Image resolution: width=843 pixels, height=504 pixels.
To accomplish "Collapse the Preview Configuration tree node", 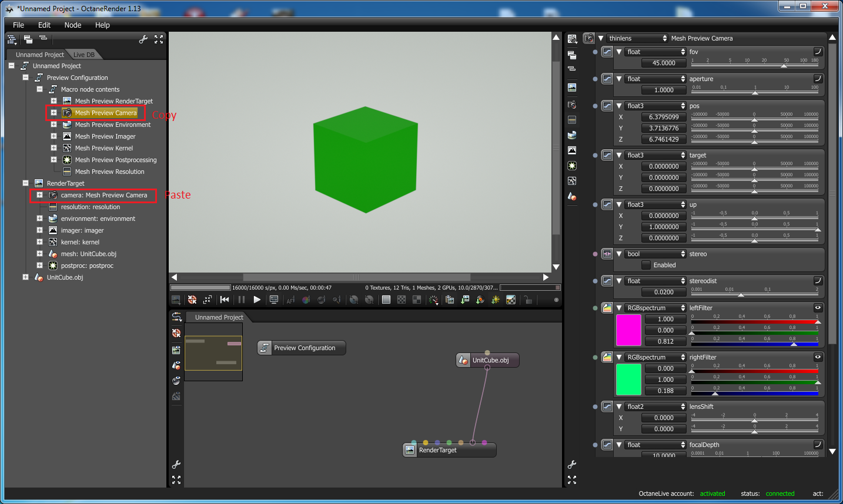I will point(25,78).
